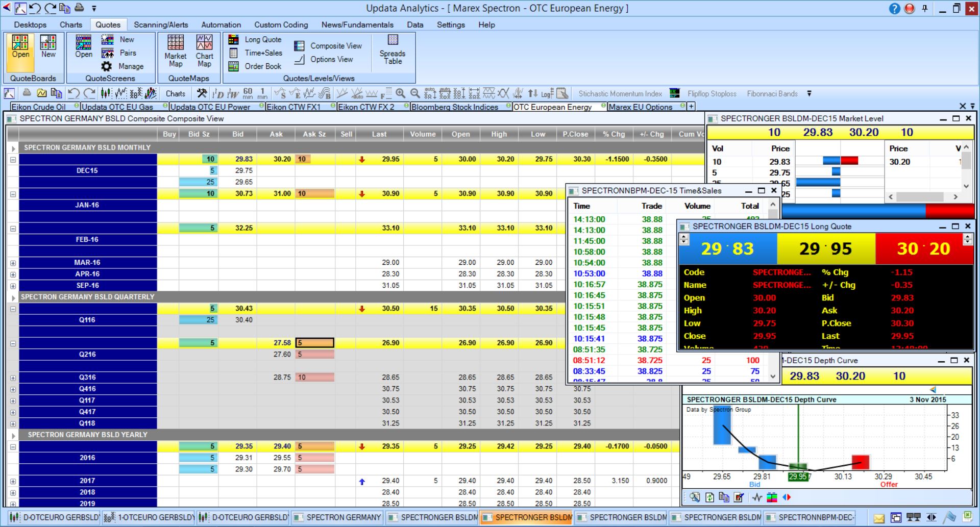
Task: Add a new desktop tab with plus button
Action: (x=691, y=106)
